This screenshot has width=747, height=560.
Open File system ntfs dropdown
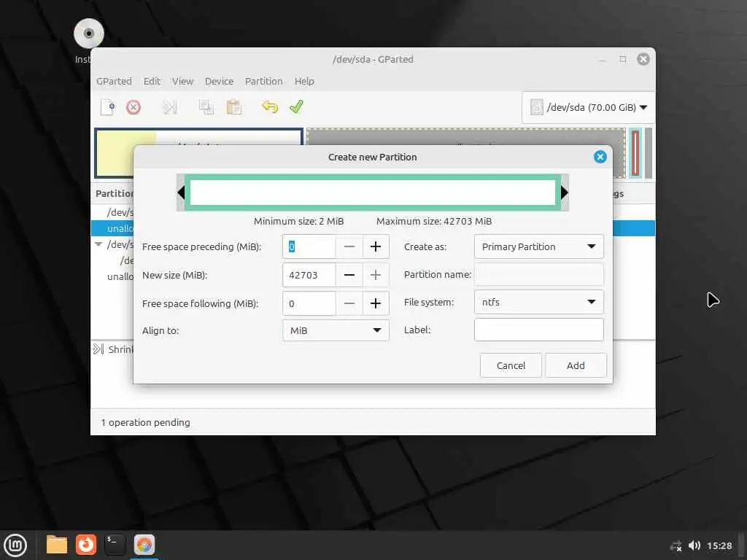(539, 302)
